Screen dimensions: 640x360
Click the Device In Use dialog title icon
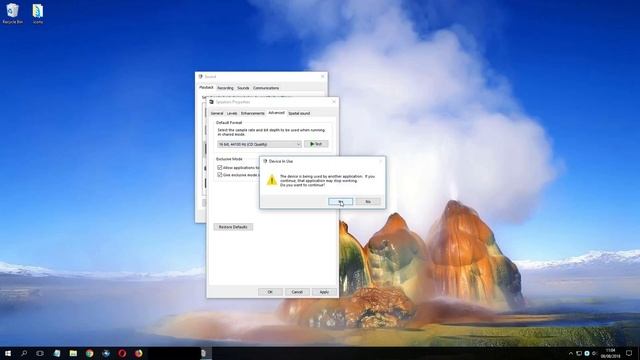coord(265,161)
